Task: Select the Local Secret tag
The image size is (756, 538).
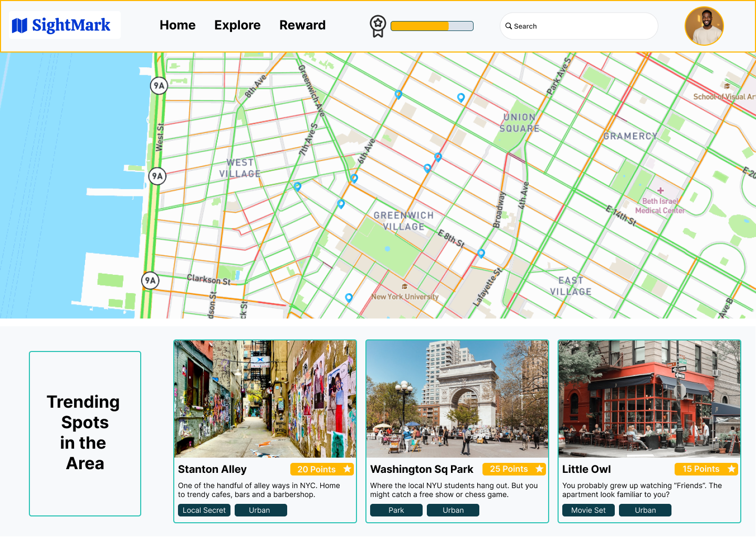Action: pyautogui.click(x=204, y=510)
